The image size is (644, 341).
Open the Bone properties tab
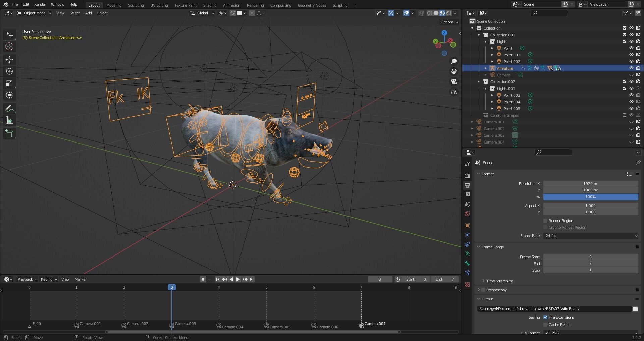(x=467, y=263)
